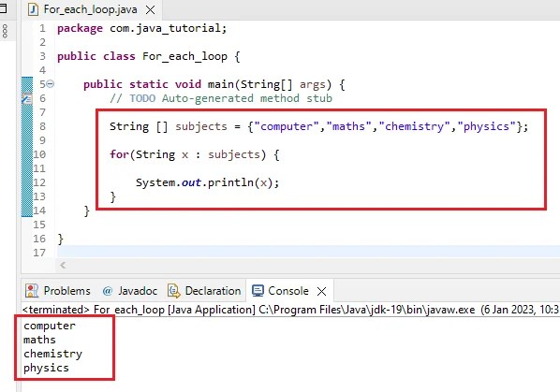The width and height of the screenshot is (560, 392).
Task: Click the "physics" string literal in code
Action: tap(486, 126)
